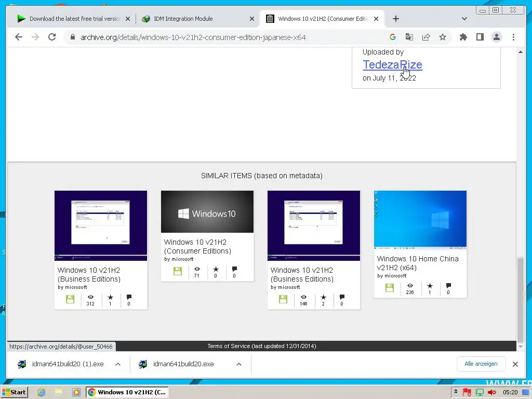Click the Windows 10 Home China v21H2 (x64) title
This screenshot has width=532, height=399.
[417, 263]
